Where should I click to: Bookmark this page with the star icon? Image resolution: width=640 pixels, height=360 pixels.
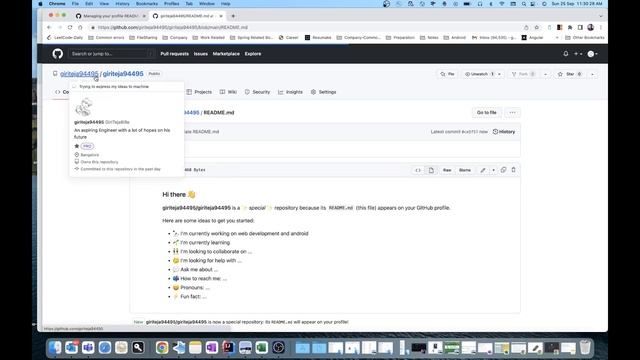pos(537,27)
